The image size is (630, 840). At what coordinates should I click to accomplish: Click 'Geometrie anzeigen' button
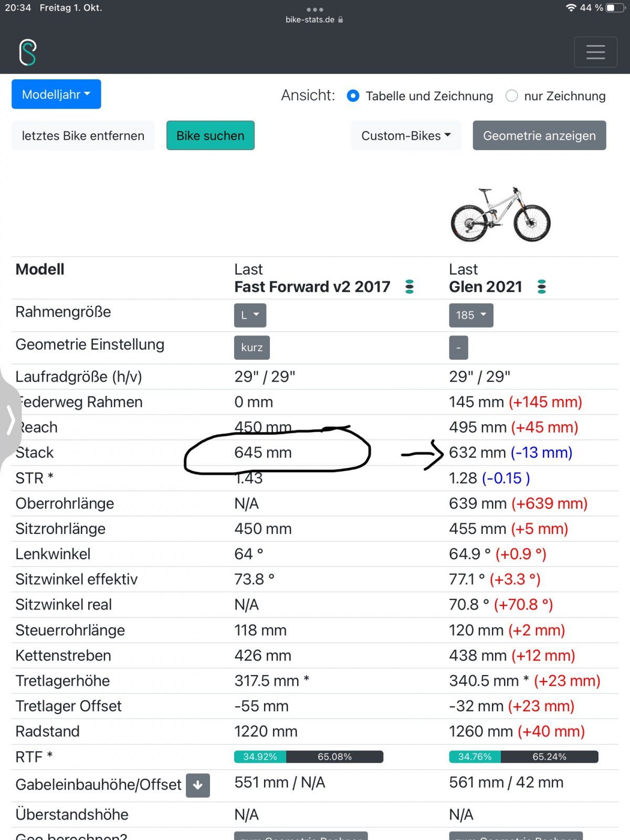[x=539, y=135]
